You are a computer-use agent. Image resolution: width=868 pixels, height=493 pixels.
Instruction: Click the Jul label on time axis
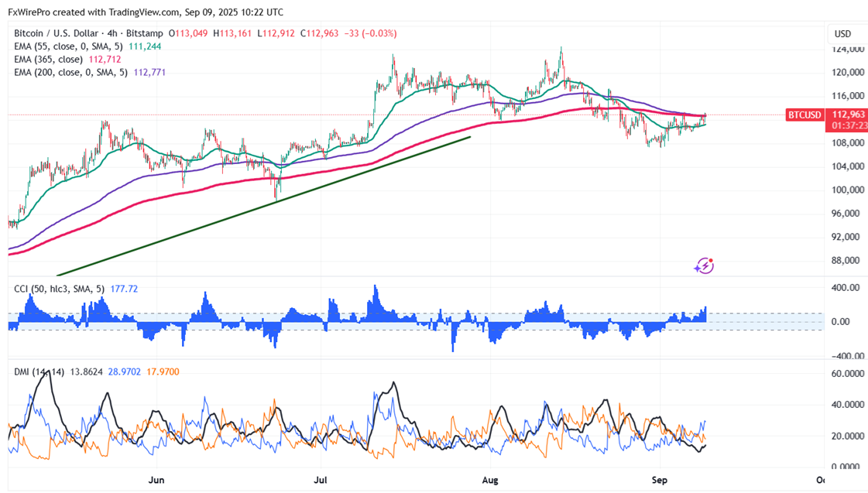320,480
